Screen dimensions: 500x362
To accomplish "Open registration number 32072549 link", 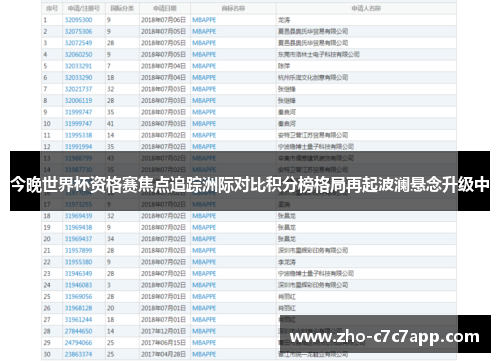I will click(x=78, y=43).
